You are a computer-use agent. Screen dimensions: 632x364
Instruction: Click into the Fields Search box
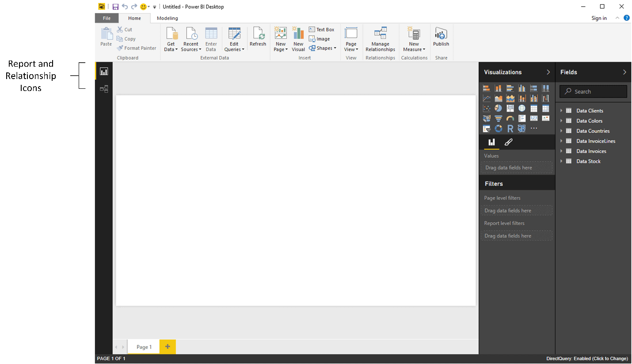(x=593, y=91)
